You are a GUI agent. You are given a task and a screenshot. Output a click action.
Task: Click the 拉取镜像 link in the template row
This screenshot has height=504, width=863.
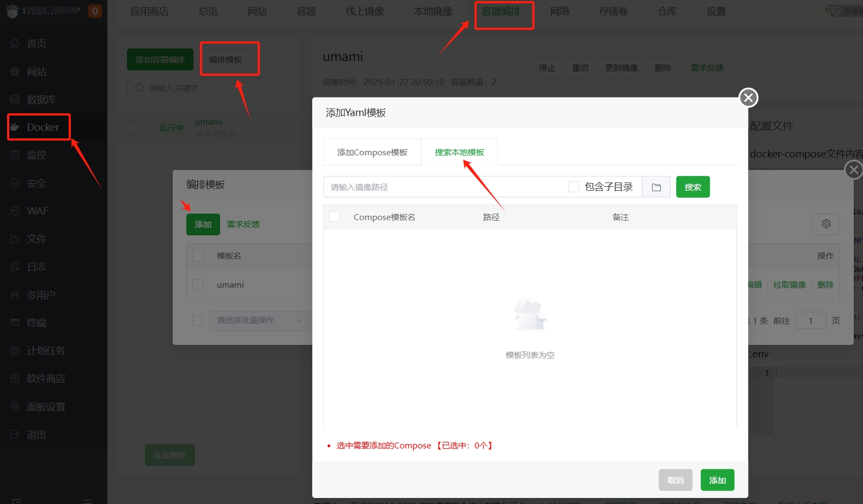point(789,285)
